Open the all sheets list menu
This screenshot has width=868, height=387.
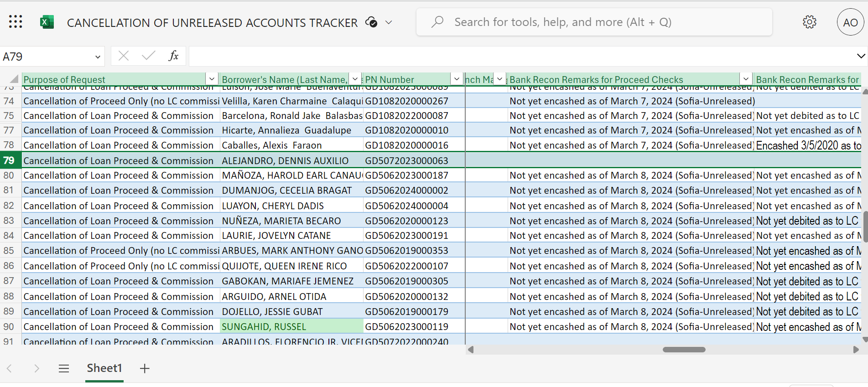coord(64,368)
